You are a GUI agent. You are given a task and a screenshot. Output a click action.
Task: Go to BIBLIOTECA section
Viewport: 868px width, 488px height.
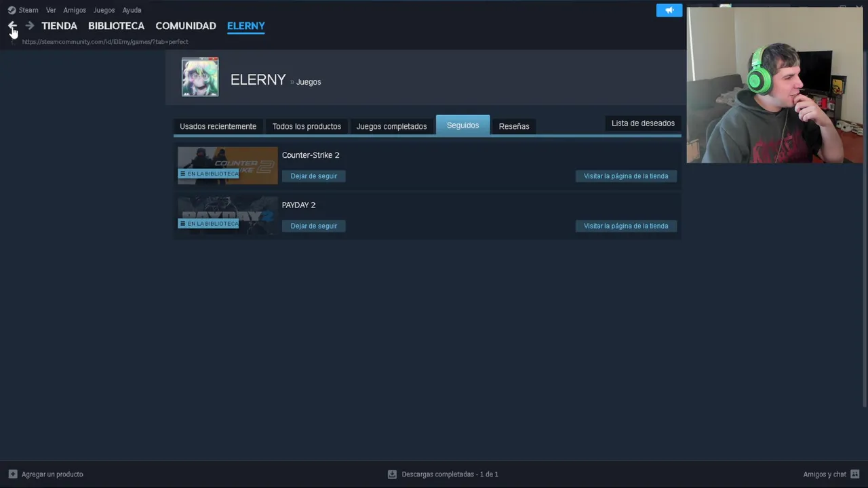(x=116, y=26)
